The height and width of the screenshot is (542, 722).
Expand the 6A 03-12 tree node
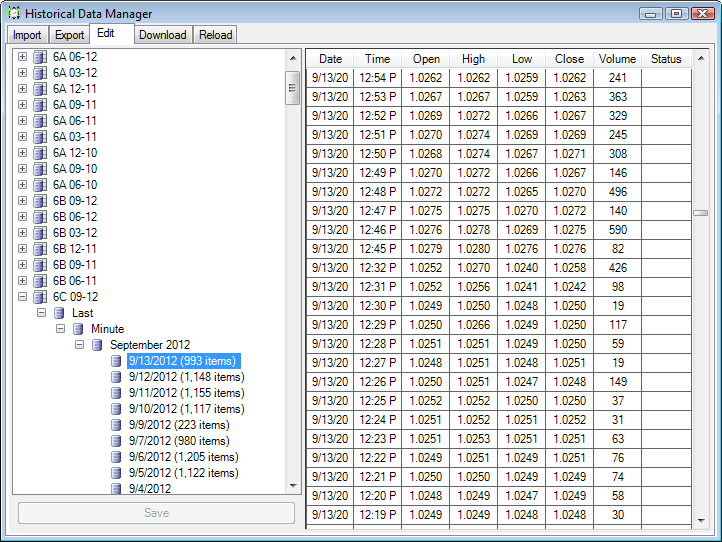pyautogui.click(x=22, y=73)
